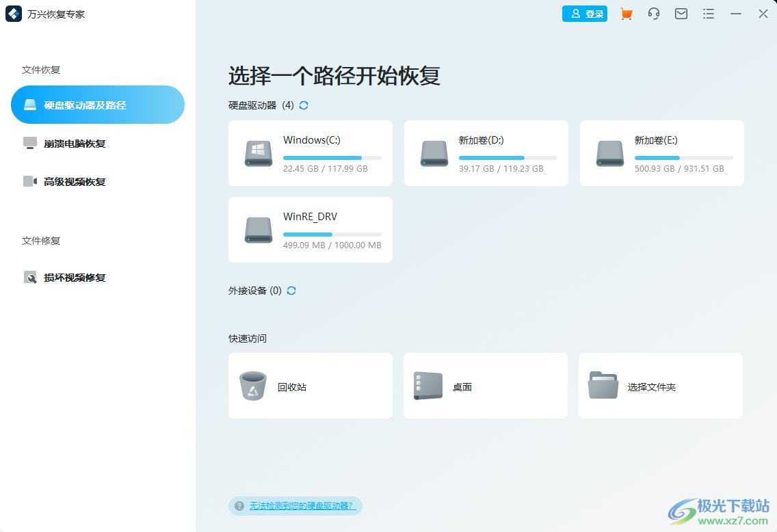Click the monitor icon beside 崩溃电脑恢复
Screen dimensions: 777x532
point(30,143)
